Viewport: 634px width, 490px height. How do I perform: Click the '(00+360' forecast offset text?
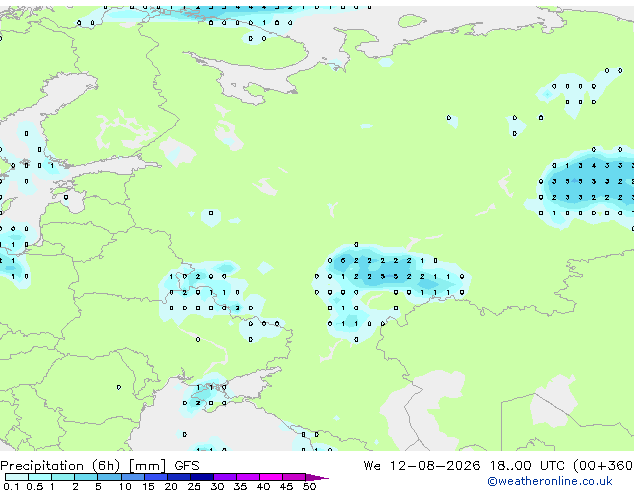[x=603, y=466]
